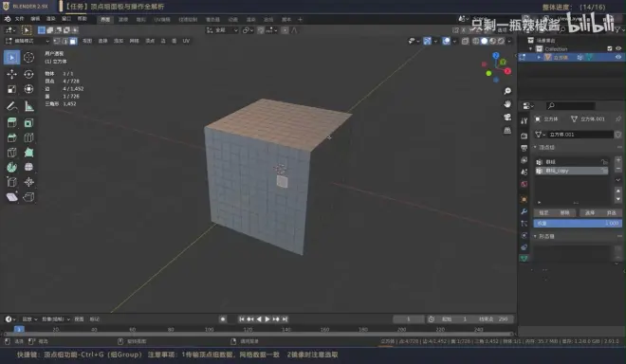Select the Measure tool
The image size is (626, 364).
[28, 106]
